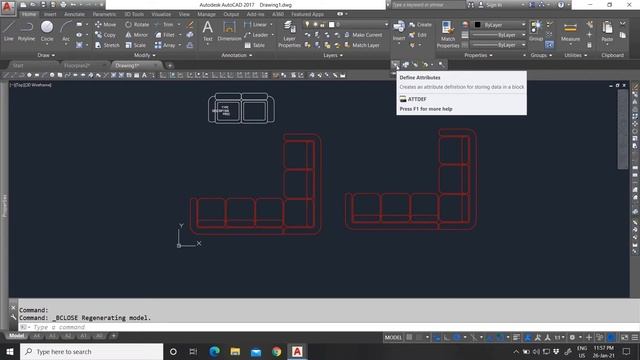Screen dimensions: 640x360
Task: Toggle MODEL space button
Action: coord(393,337)
